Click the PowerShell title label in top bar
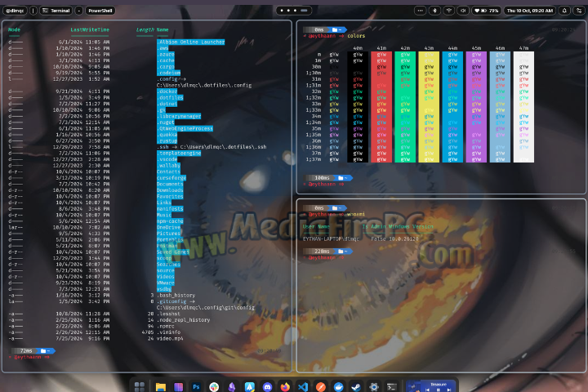Screen dimensions: 588x392 point(100,11)
